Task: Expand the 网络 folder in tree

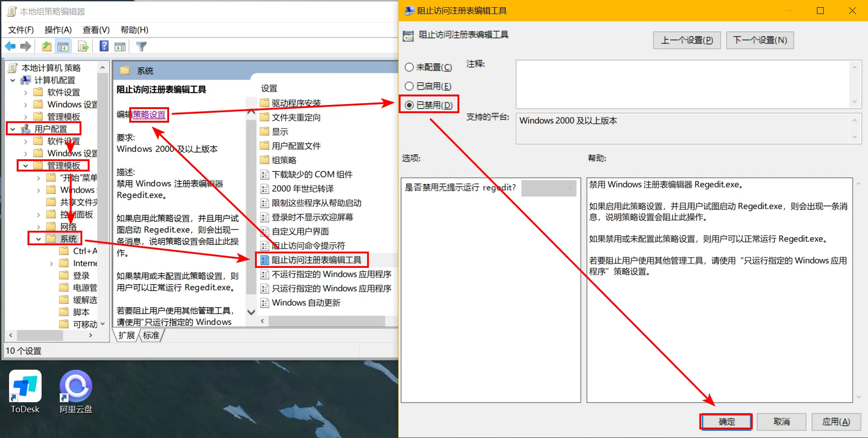Action: coord(38,227)
